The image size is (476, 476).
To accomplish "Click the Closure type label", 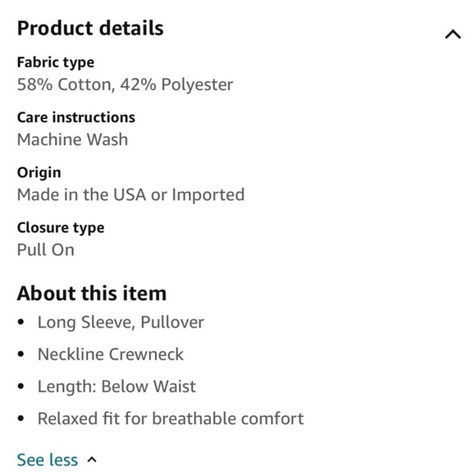I will coord(61,228).
